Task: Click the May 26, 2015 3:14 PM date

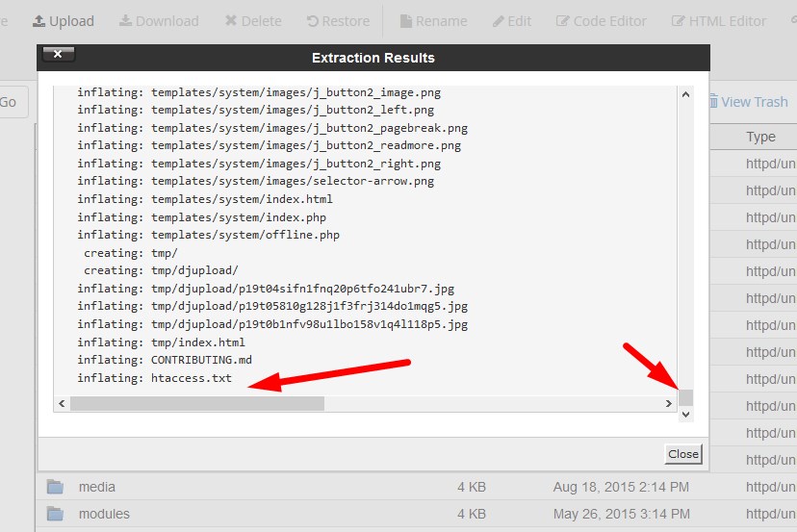Action: click(622, 514)
